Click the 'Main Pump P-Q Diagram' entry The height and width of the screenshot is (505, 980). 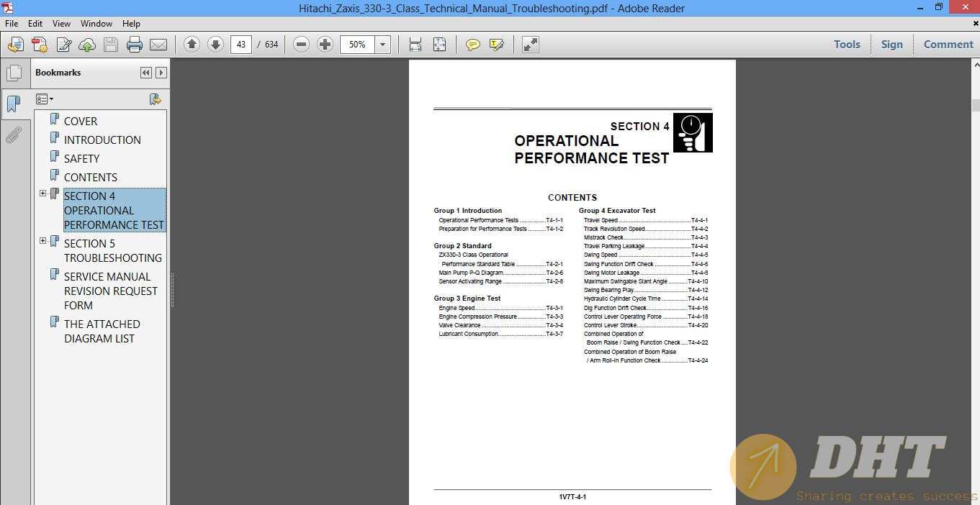point(501,273)
